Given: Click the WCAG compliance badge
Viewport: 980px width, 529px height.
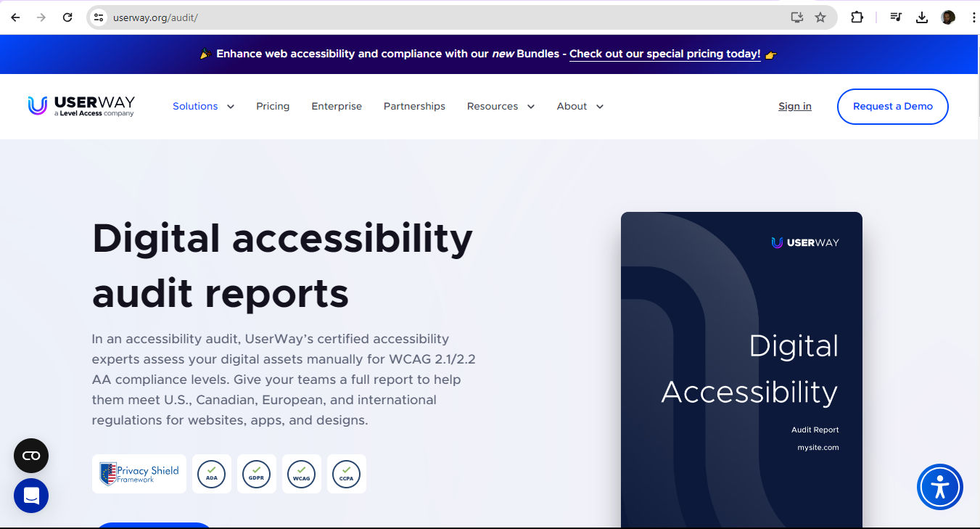Looking at the screenshot, I should tap(301, 473).
